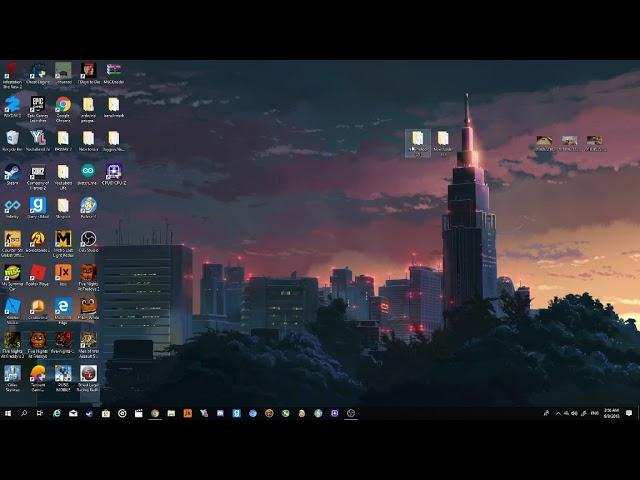Select the Unturned desktop shortcut
Screen dimensions: 640x480
[63, 74]
